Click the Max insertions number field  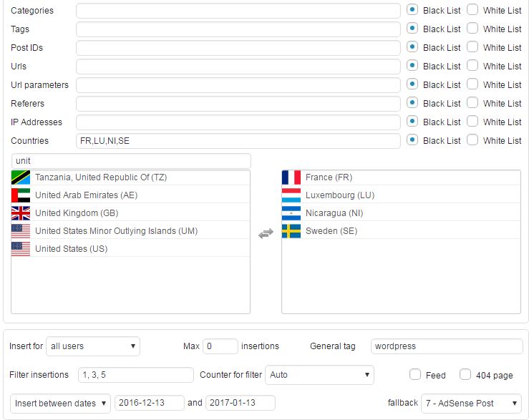pyautogui.click(x=220, y=346)
